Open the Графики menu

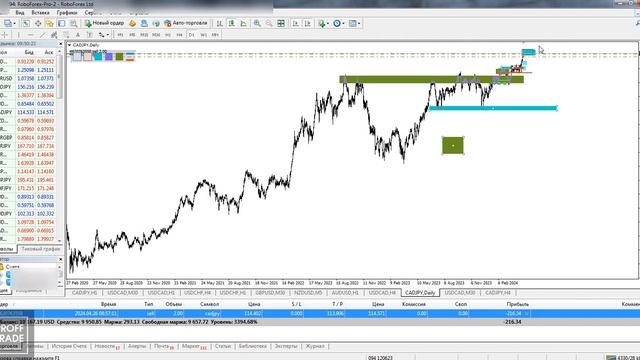click(x=67, y=13)
